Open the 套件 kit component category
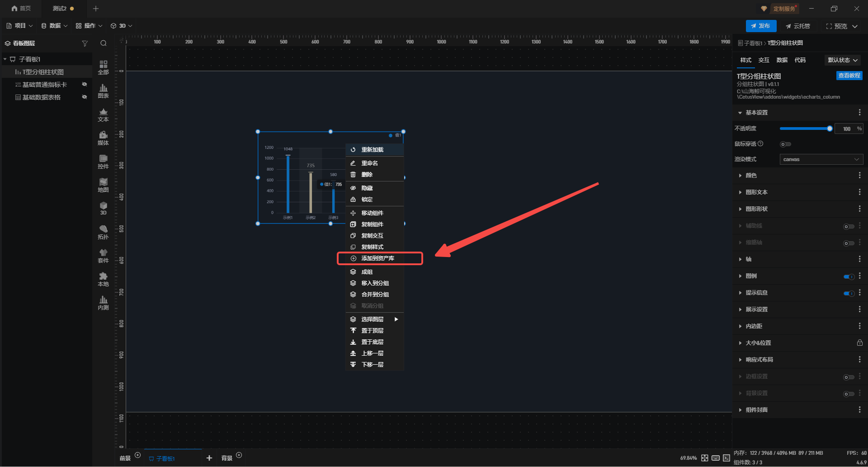The height and width of the screenshot is (467, 868). coord(103,255)
